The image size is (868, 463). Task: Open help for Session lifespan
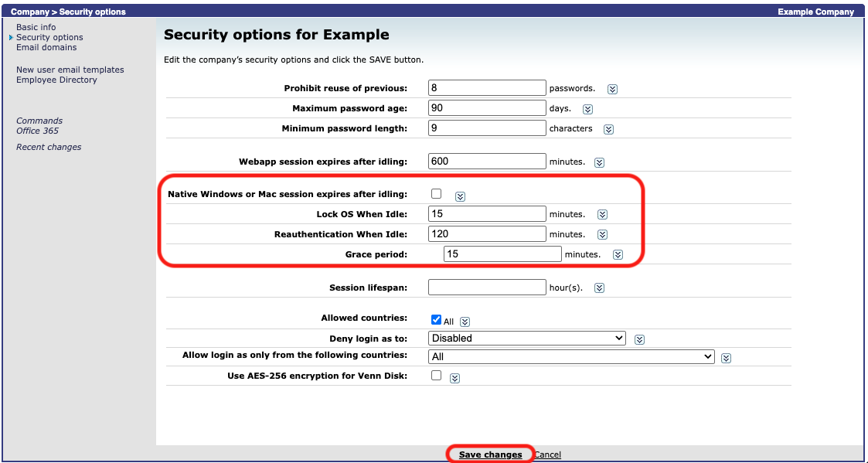(599, 288)
